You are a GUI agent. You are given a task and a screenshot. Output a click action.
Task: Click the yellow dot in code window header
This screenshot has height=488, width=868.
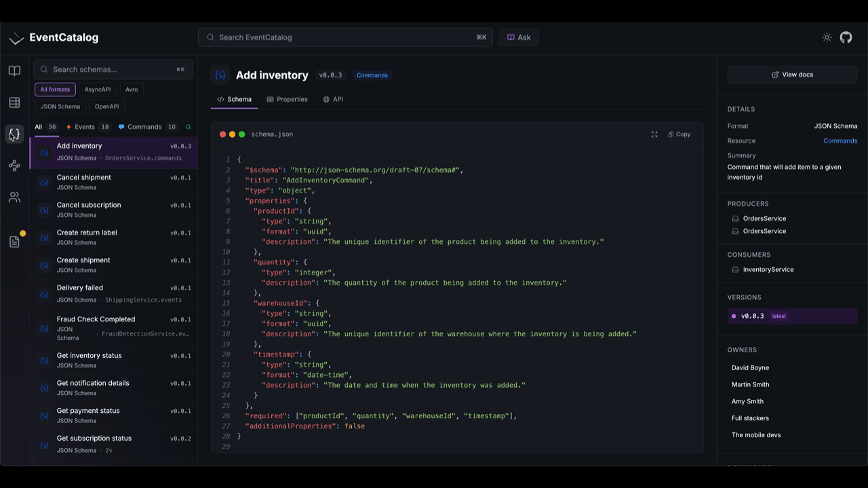232,134
